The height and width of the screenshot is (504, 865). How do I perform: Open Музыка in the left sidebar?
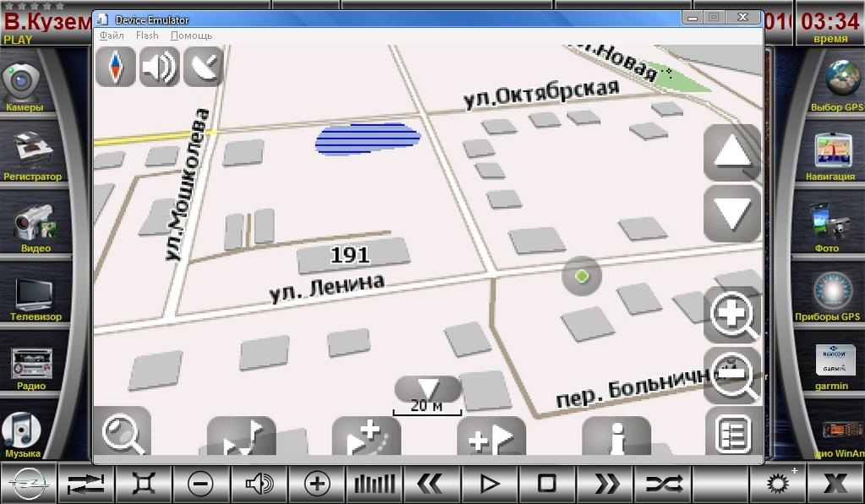(22, 436)
